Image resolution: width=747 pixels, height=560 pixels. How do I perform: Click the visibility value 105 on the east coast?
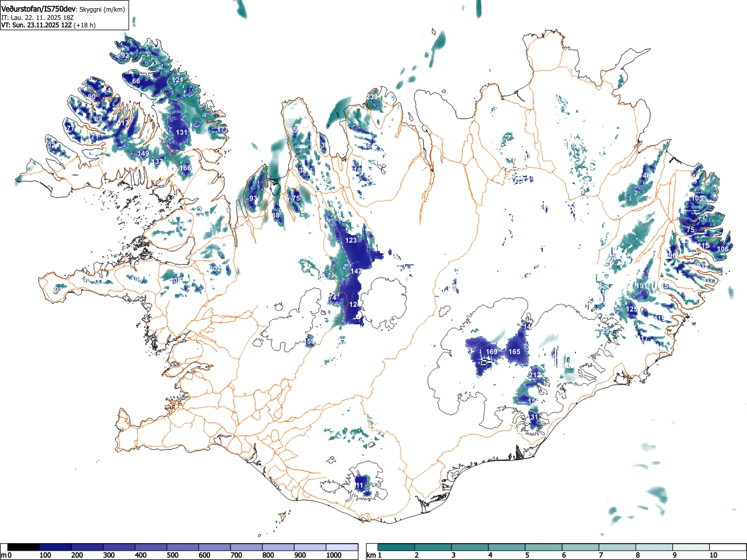click(x=697, y=198)
